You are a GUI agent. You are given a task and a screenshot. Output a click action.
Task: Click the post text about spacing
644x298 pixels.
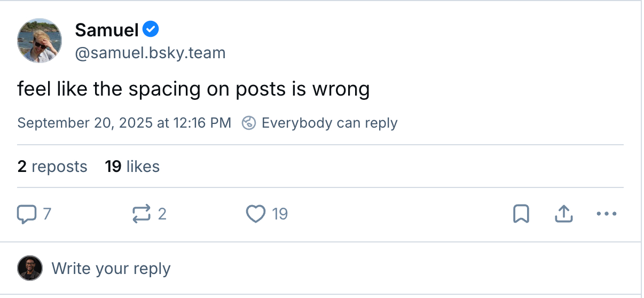click(x=193, y=89)
